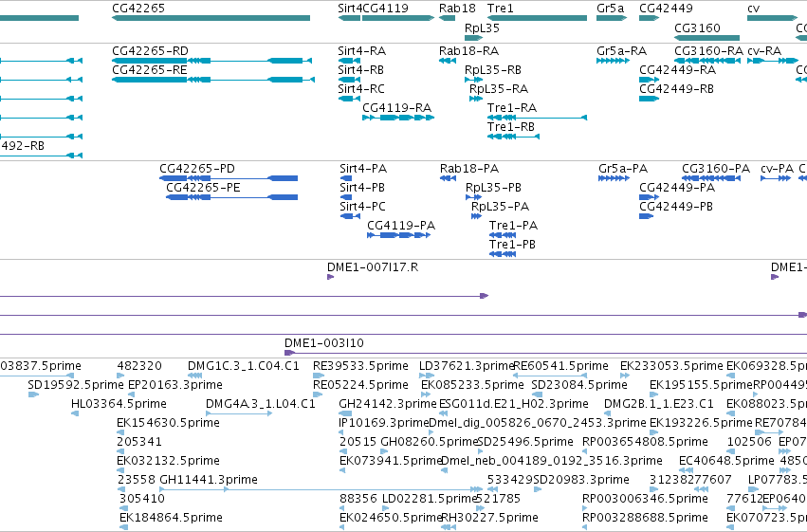Open EST DMG1C.3_1.C04.C1

point(244,366)
